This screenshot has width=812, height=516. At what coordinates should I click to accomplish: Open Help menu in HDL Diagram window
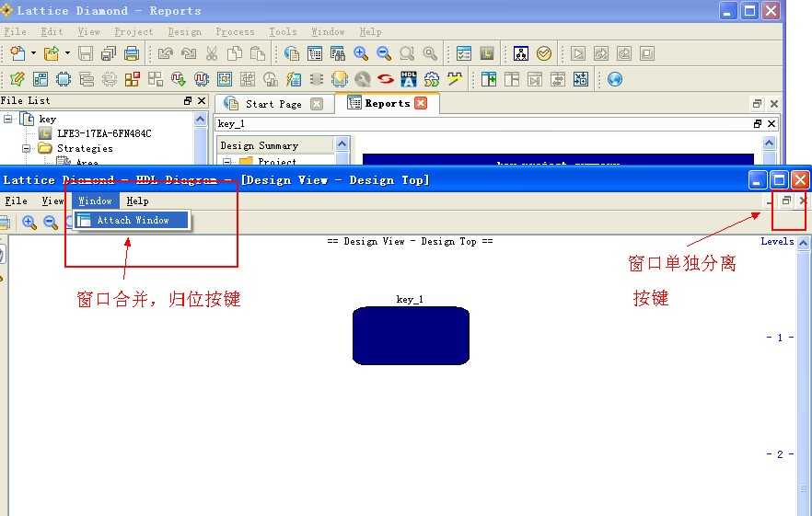138,201
